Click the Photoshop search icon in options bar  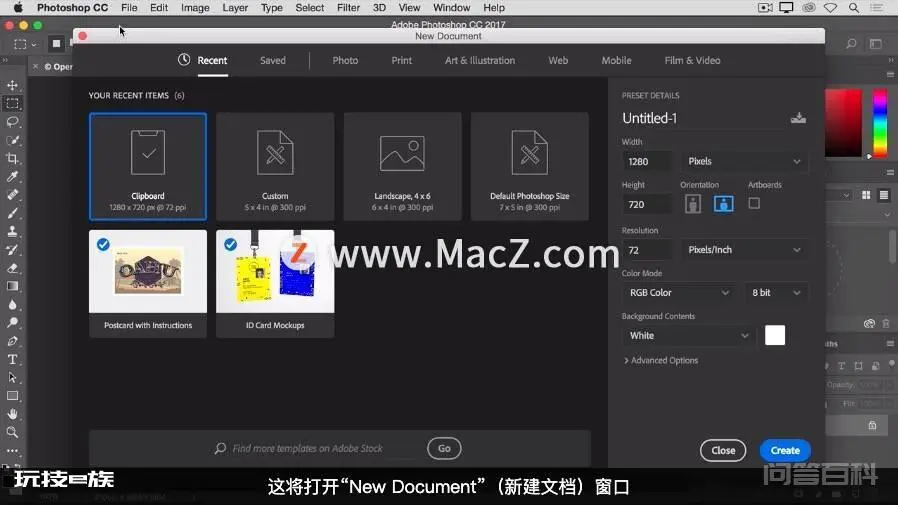coord(852,44)
